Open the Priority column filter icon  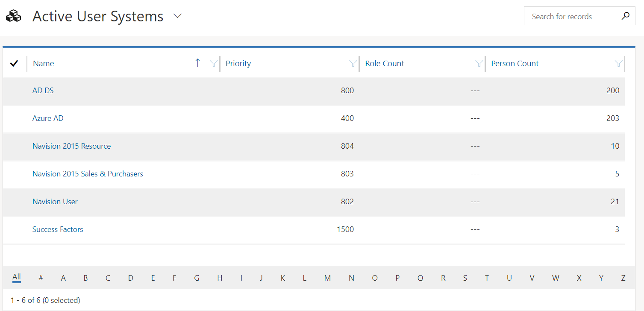(x=353, y=63)
